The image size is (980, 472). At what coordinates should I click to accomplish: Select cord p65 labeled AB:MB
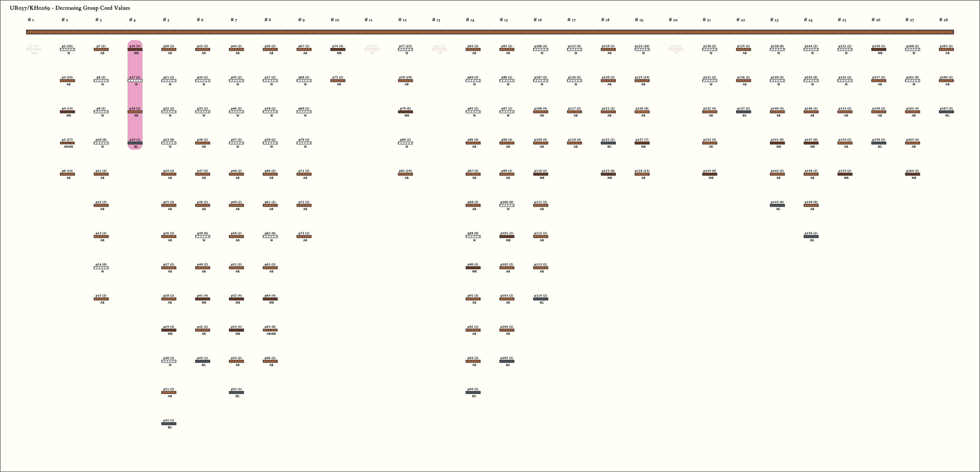coord(270,330)
